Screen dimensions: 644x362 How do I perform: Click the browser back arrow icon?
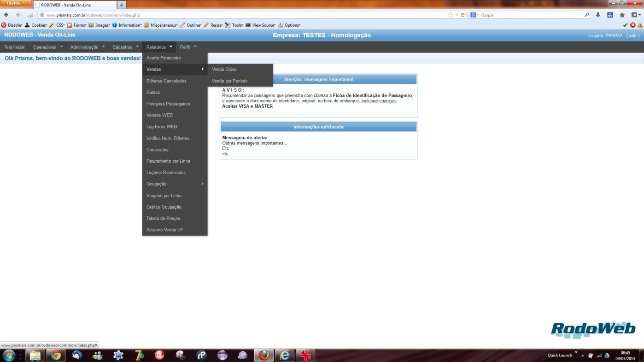6,15
